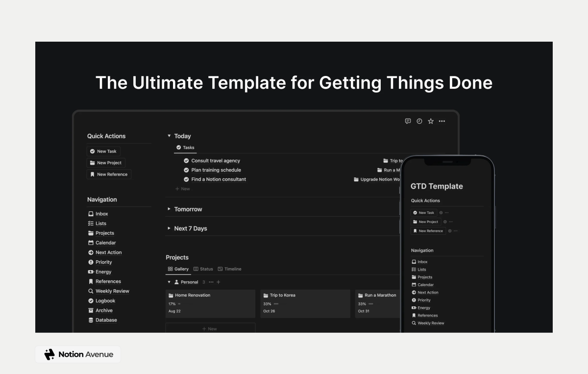Click the page history clock icon
This screenshot has width=588, height=374.
coord(419,121)
